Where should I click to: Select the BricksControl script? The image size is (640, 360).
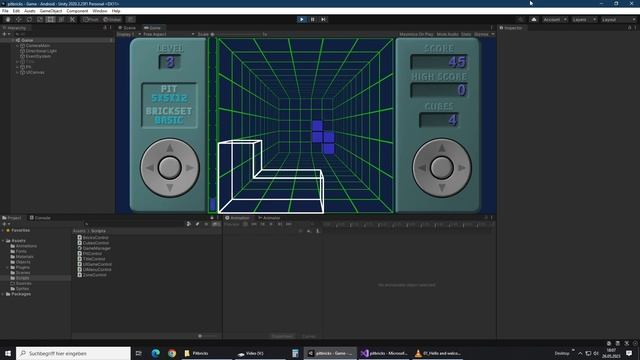pyautogui.click(x=93, y=238)
